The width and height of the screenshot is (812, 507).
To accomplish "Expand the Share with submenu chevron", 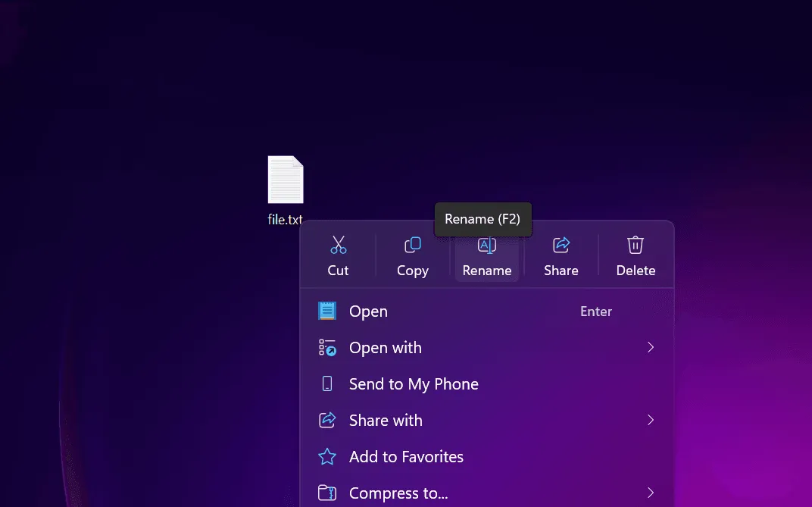I will (x=650, y=421).
